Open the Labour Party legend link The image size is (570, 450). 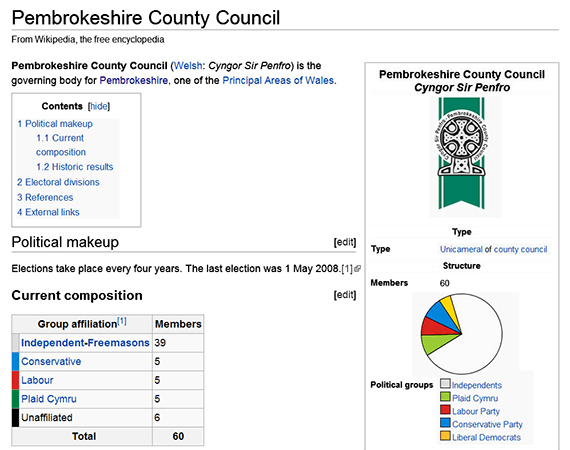476,411
